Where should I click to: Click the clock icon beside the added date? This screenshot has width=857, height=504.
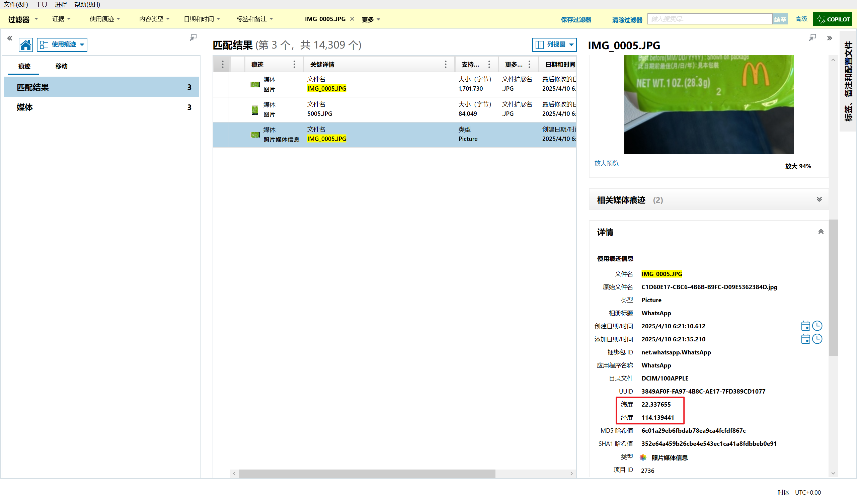point(817,339)
